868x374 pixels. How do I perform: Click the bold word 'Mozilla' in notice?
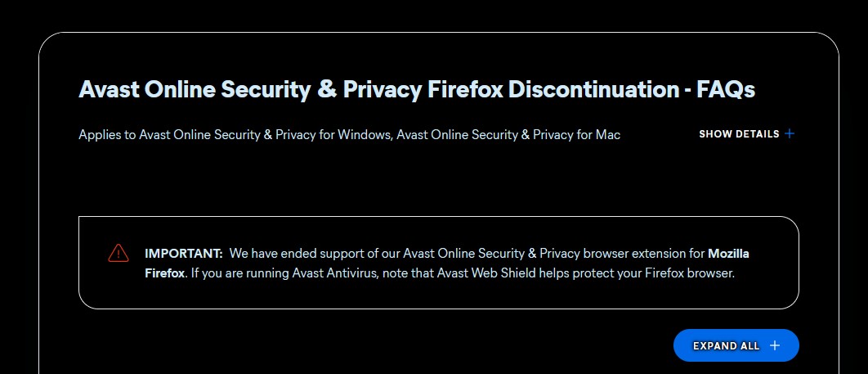click(728, 253)
